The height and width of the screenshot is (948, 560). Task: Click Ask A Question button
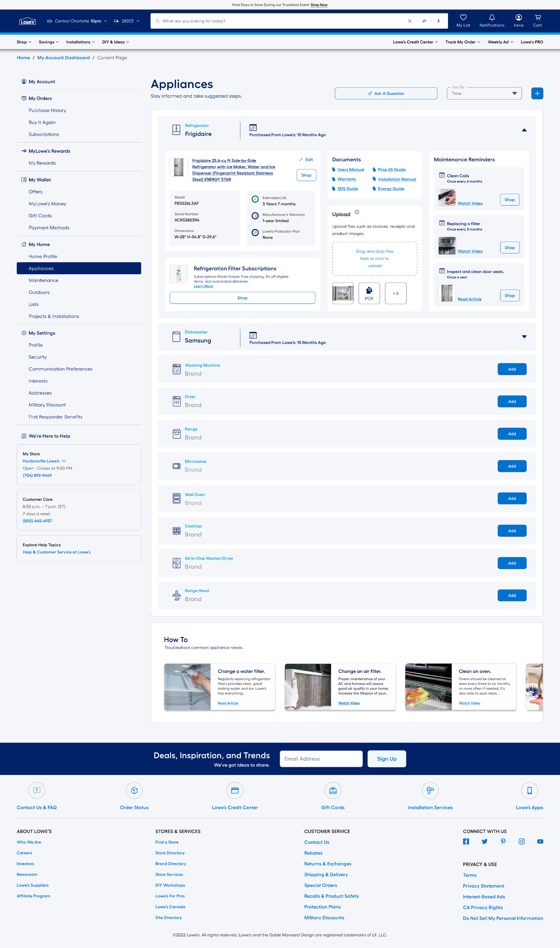[x=386, y=93]
